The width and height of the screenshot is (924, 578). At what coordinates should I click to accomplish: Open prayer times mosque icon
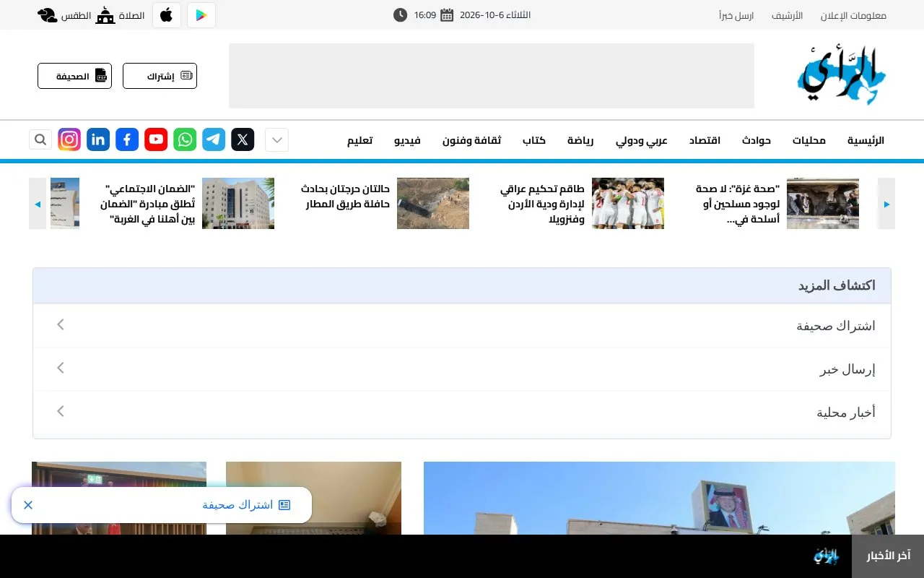coord(105,15)
